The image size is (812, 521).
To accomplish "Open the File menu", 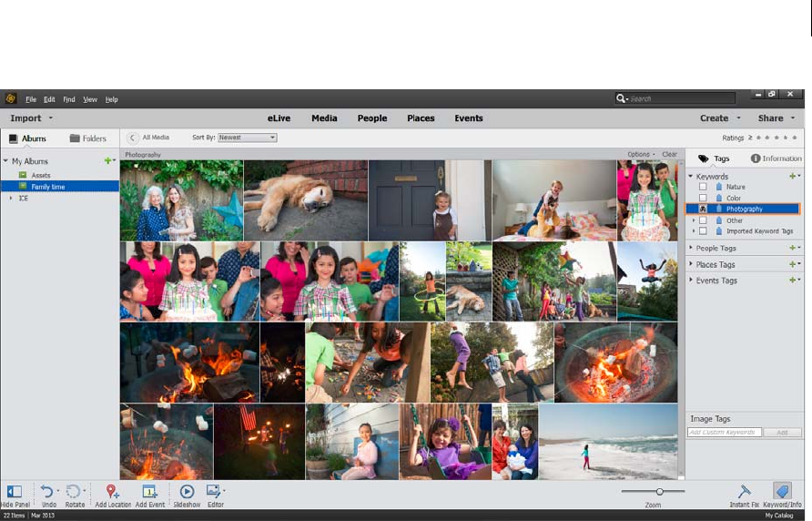I will point(31,99).
